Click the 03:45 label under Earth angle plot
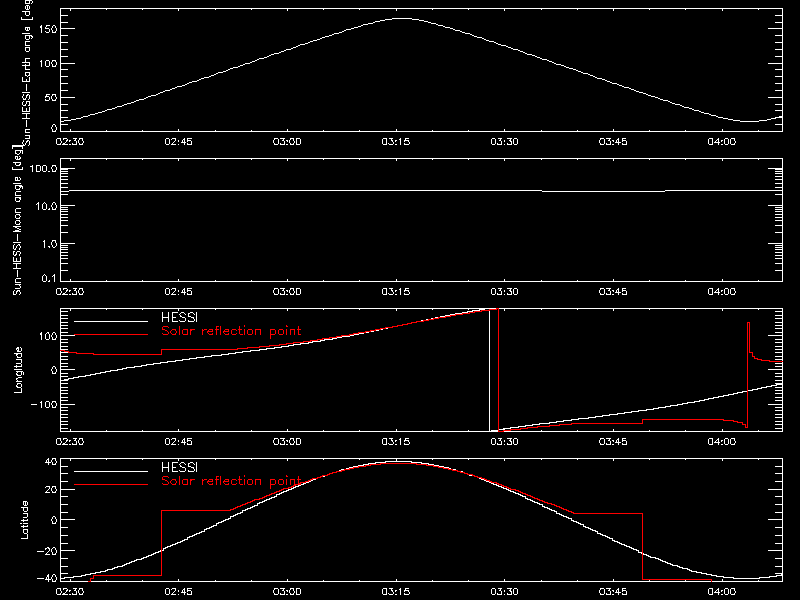The width and height of the screenshot is (800, 600). [x=613, y=141]
